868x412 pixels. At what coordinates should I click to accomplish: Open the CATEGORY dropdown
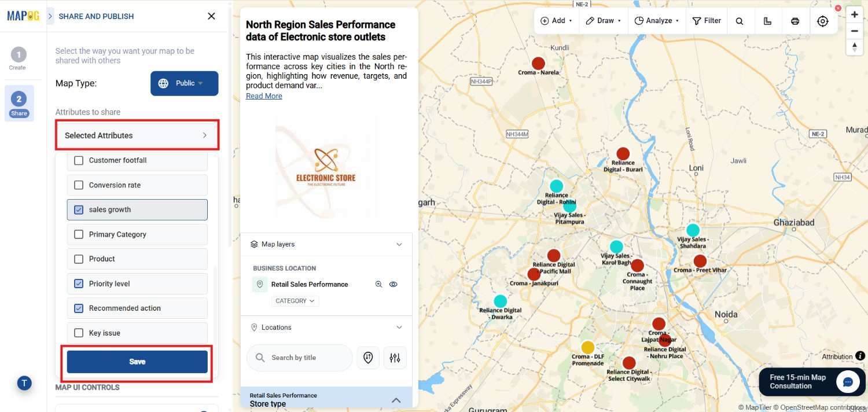[x=295, y=301]
